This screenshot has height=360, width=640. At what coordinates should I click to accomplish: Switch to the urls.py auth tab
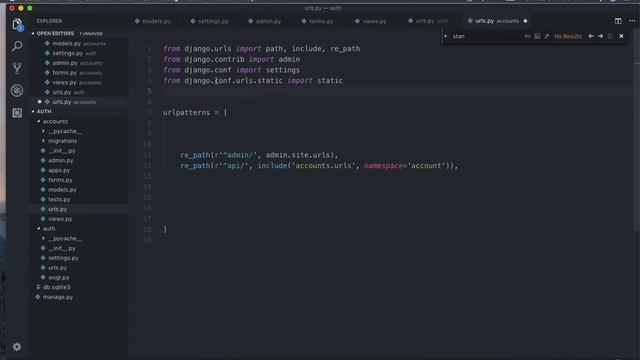[427, 21]
